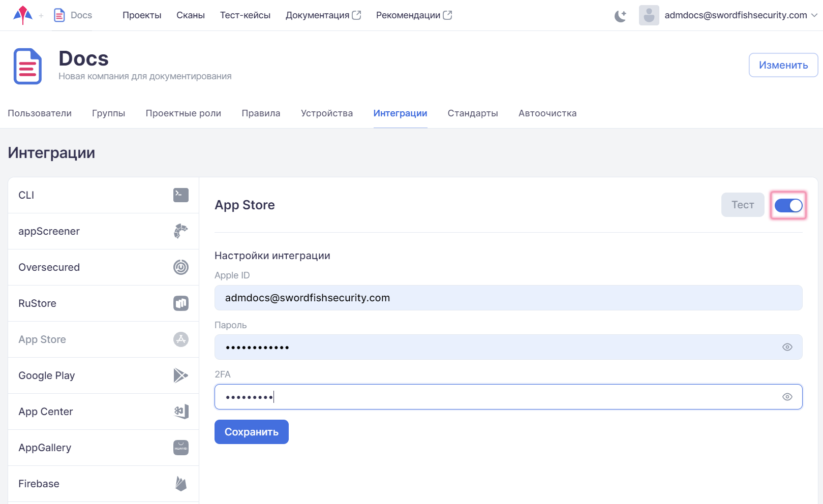Screen dimensions: 823x504
Task: Open the Документация external link
Action: [323, 15]
